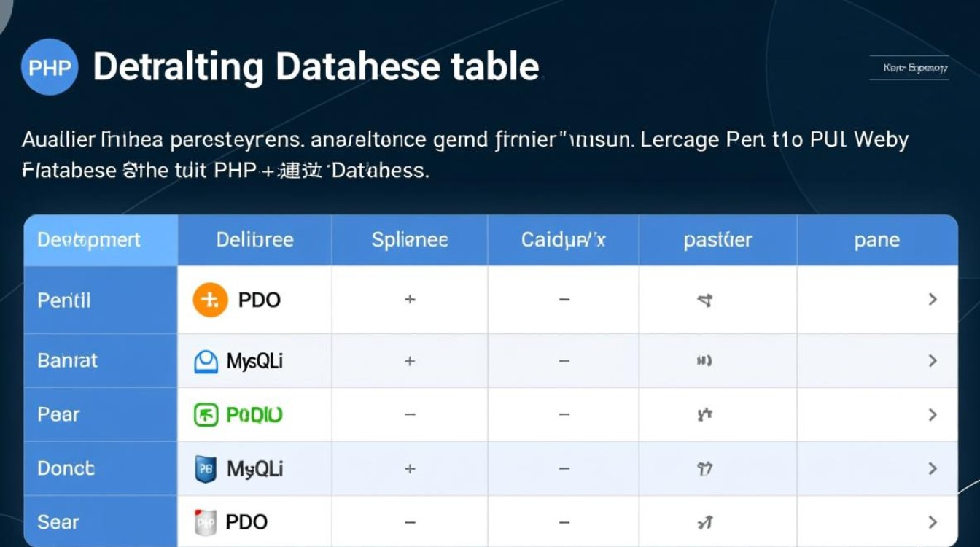Expand the Banrat row arrow
This screenshot has width=980, height=547.
coord(933,361)
